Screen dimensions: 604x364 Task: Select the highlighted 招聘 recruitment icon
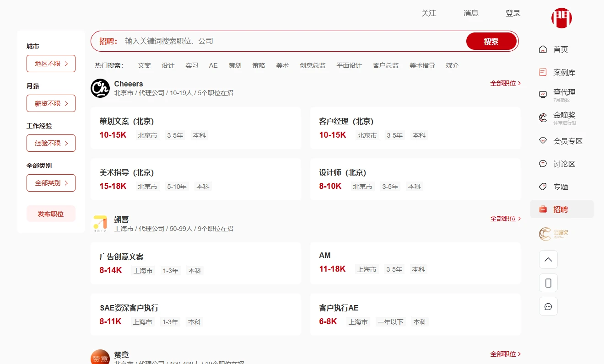[543, 209]
